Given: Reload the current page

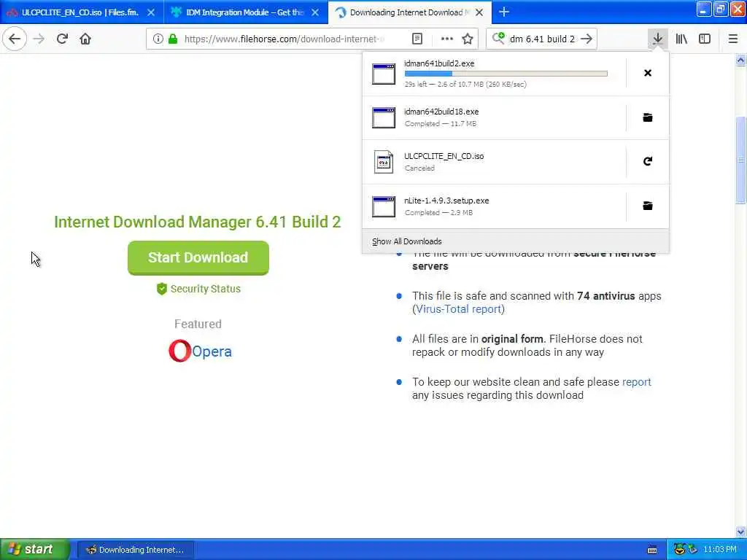Looking at the screenshot, I should [x=62, y=39].
